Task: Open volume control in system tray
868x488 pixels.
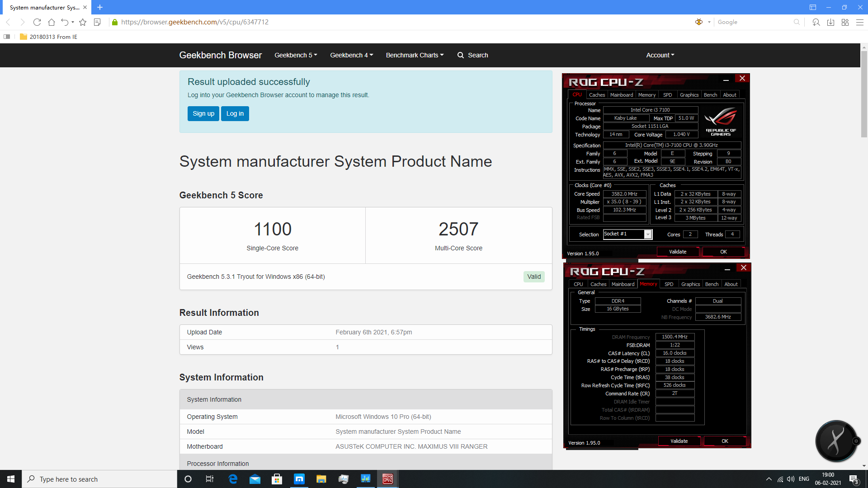Action: [790, 479]
